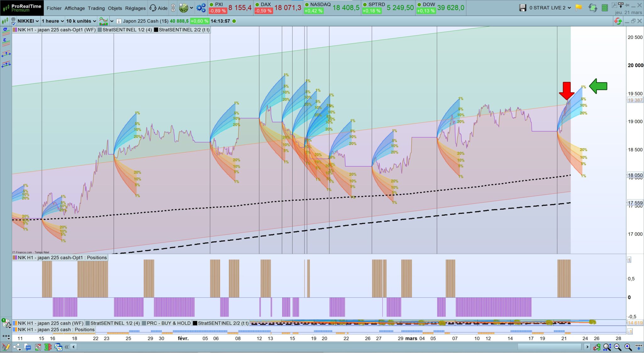This screenshot has height=353, width=644.
Task: Toggle the sigma standard deviation channel tool
Action: point(5,30)
